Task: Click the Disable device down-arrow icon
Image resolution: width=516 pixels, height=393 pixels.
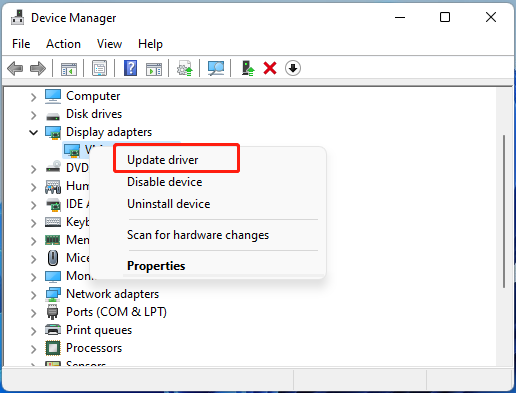Action: (293, 68)
